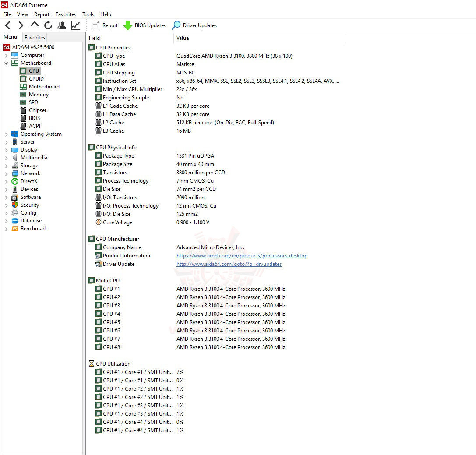Select the L3 Cache row
The height and width of the screenshot is (455, 476).
(x=215, y=131)
